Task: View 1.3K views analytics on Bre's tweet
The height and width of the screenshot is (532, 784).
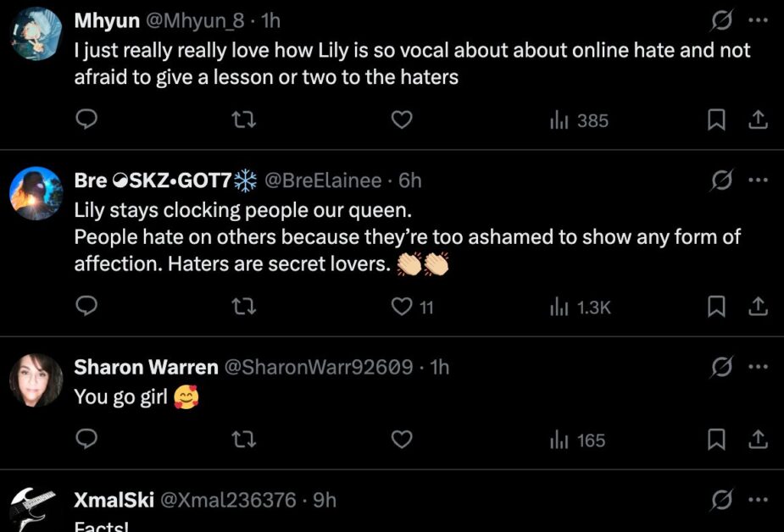Action: tap(580, 307)
